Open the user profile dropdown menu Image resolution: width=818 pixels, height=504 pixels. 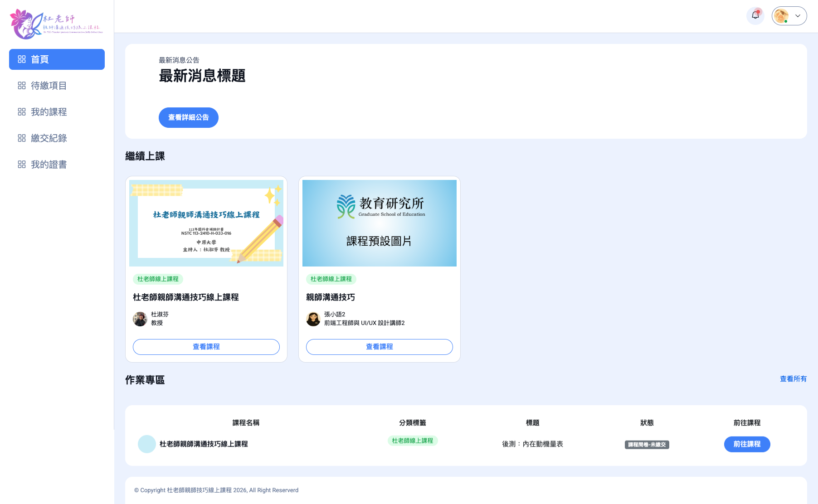point(789,16)
